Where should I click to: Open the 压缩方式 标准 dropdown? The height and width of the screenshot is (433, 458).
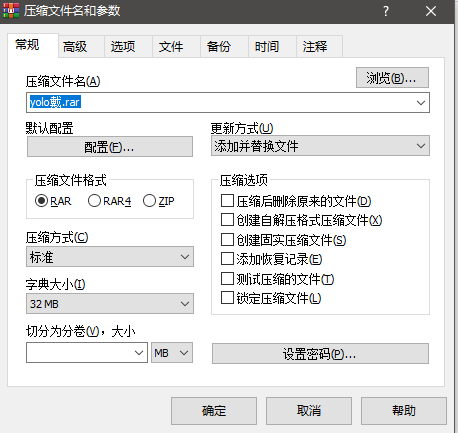(x=110, y=256)
